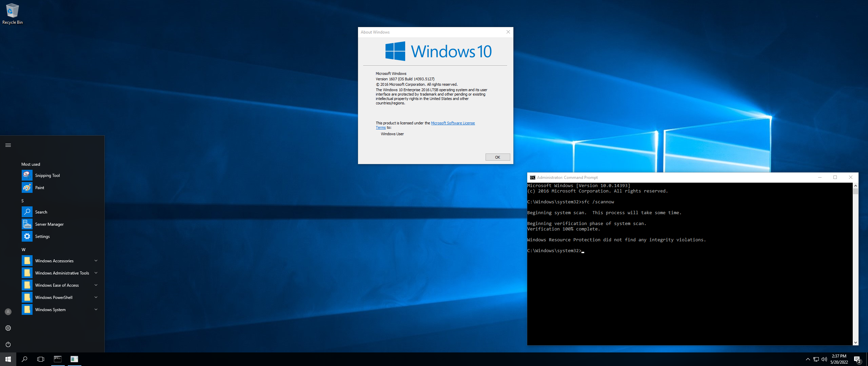Open the Action Center notifications icon

(857, 359)
